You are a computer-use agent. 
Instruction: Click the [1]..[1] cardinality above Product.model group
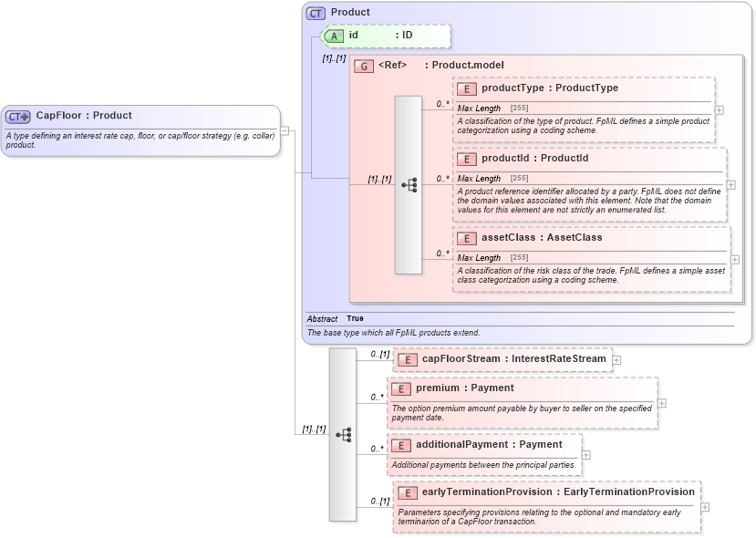(334, 58)
